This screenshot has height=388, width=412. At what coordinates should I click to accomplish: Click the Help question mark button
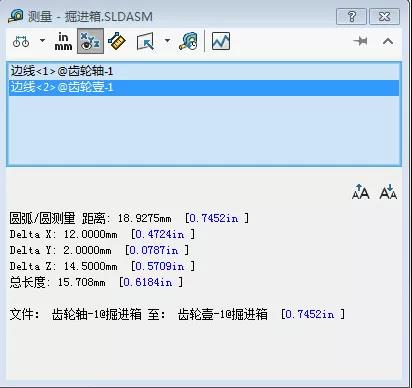[352, 16]
